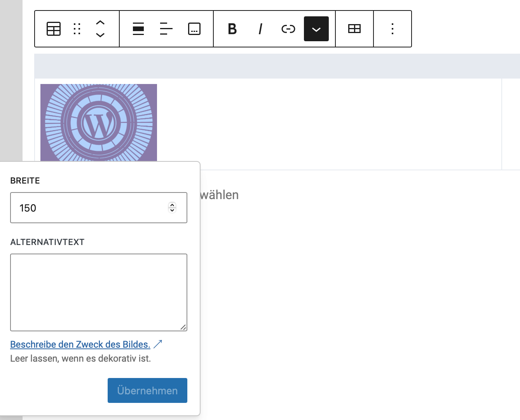Open the edit table menu icon
Screen dimensions: 520x420
354,29
